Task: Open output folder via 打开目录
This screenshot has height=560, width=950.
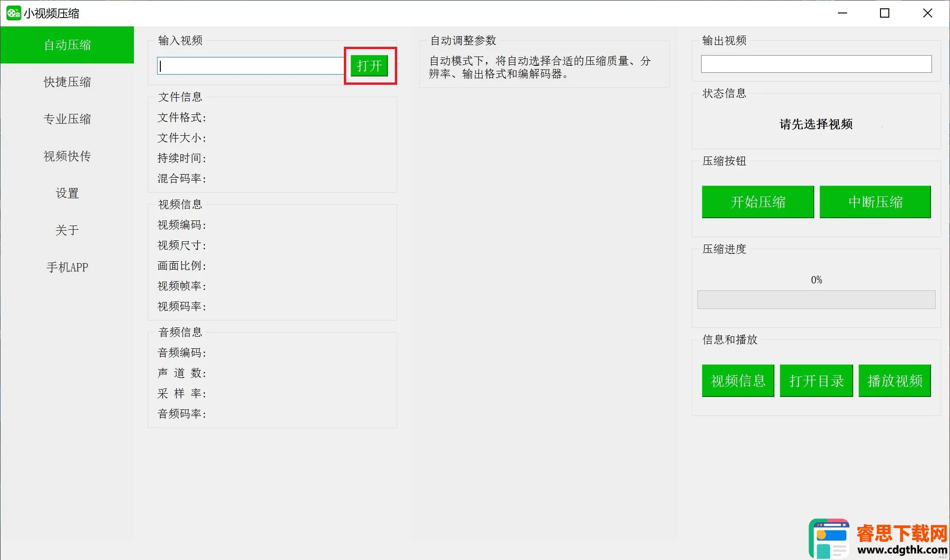Action: click(x=816, y=381)
